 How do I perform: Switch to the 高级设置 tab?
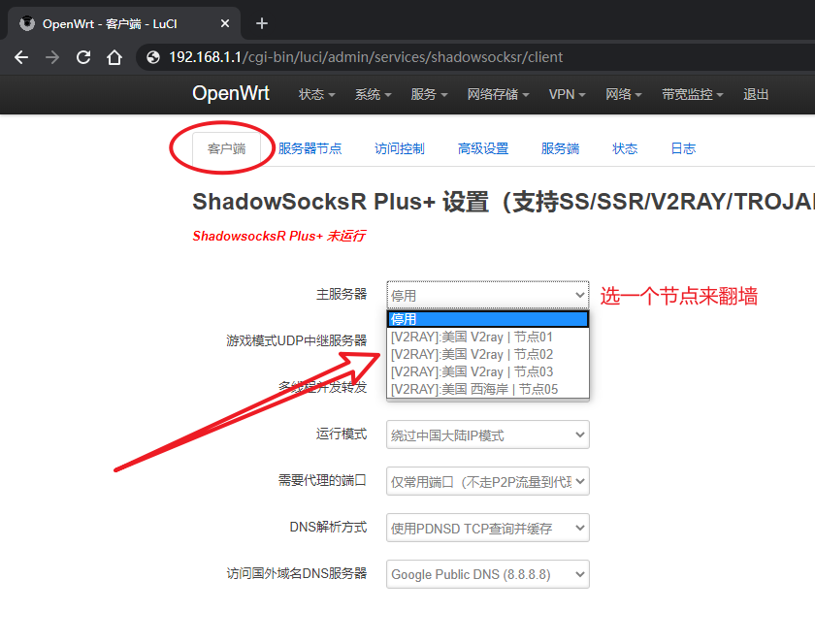pyautogui.click(x=483, y=148)
